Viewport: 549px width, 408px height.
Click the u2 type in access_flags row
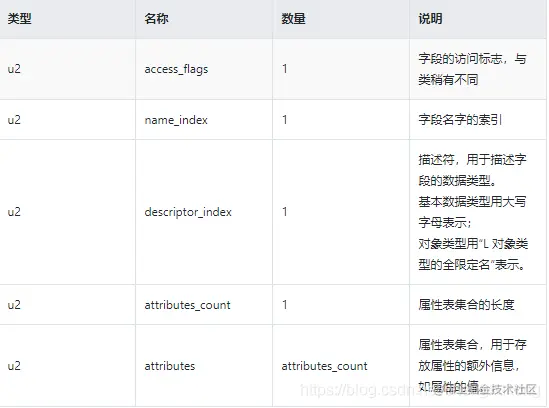tap(14, 69)
